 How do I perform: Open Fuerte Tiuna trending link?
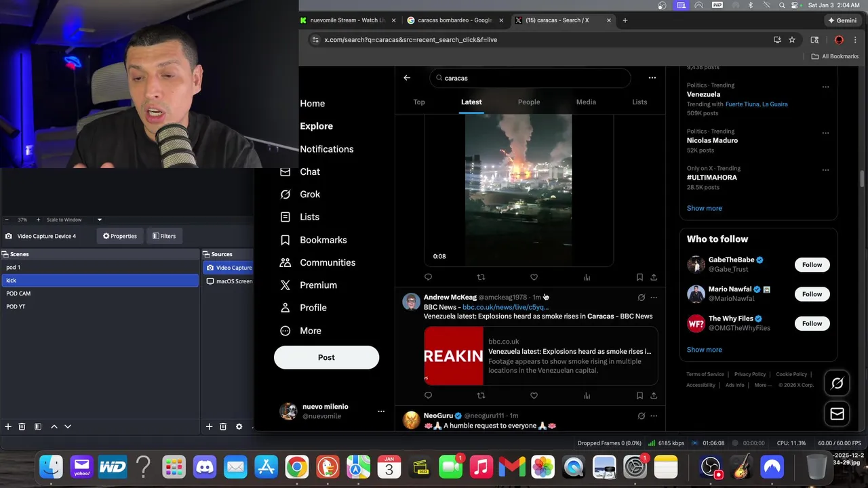tap(743, 104)
